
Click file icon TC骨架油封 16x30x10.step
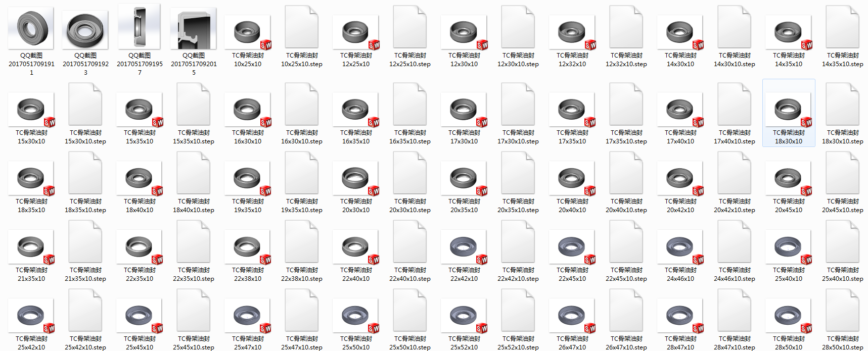[302, 105]
